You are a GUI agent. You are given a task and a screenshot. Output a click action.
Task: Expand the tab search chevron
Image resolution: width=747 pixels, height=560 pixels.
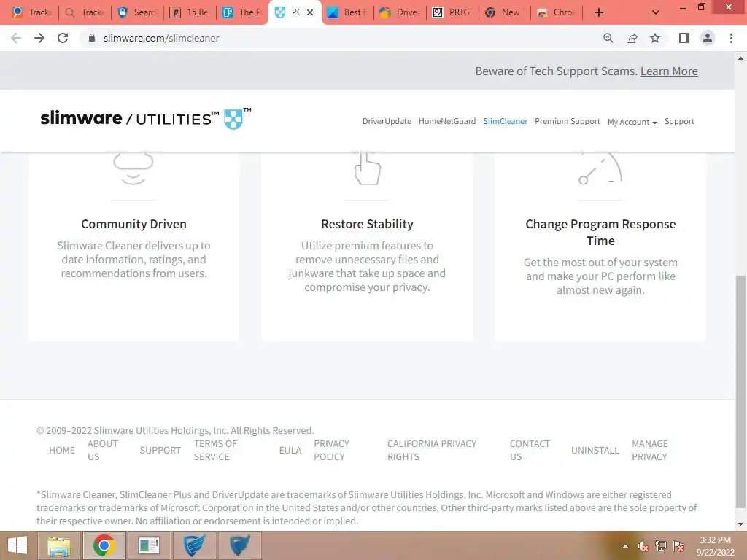pos(656,12)
